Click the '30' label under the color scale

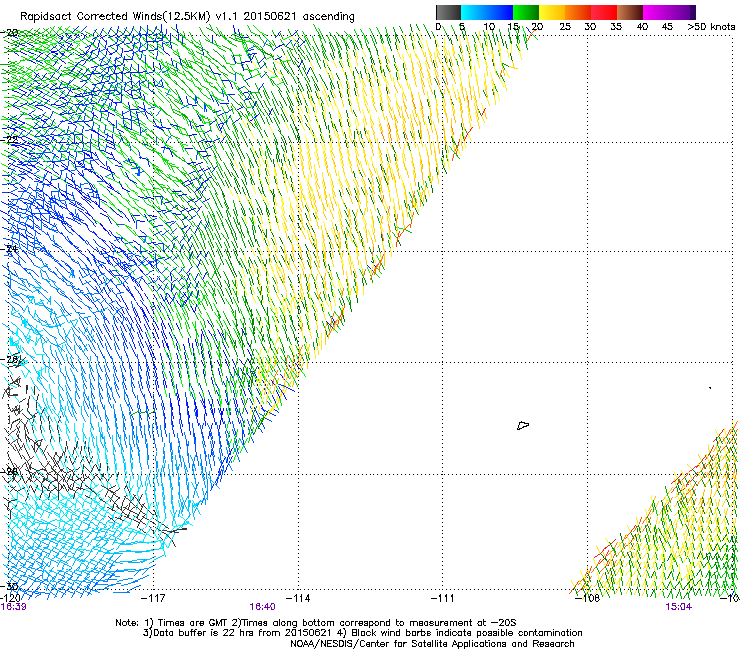[590, 27]
